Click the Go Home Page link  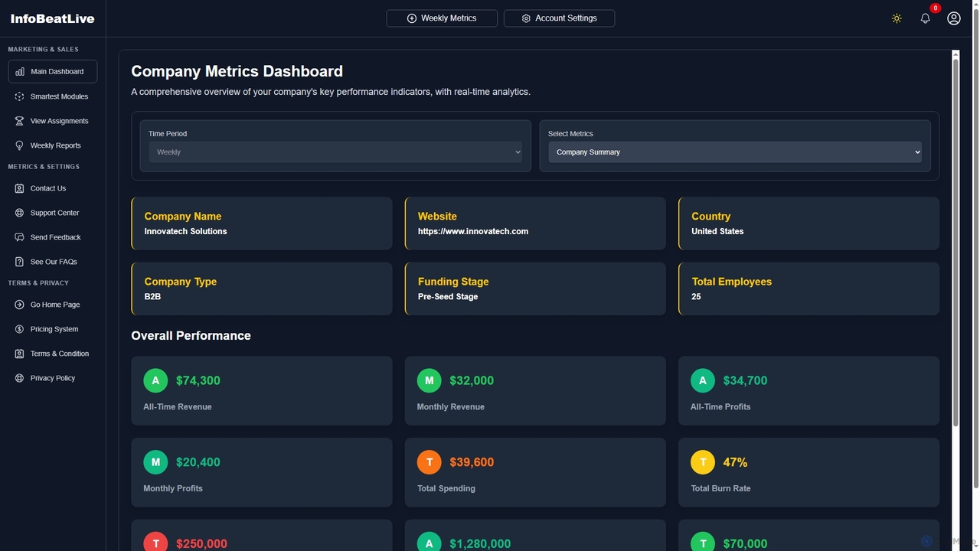coord(53,305)
